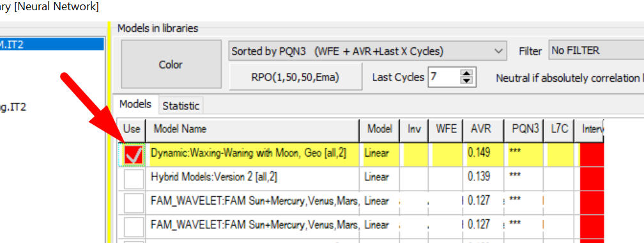Open the Sorted by PQN3 dropdown
This screenshot has width=644, height=243.
[367, 51]
